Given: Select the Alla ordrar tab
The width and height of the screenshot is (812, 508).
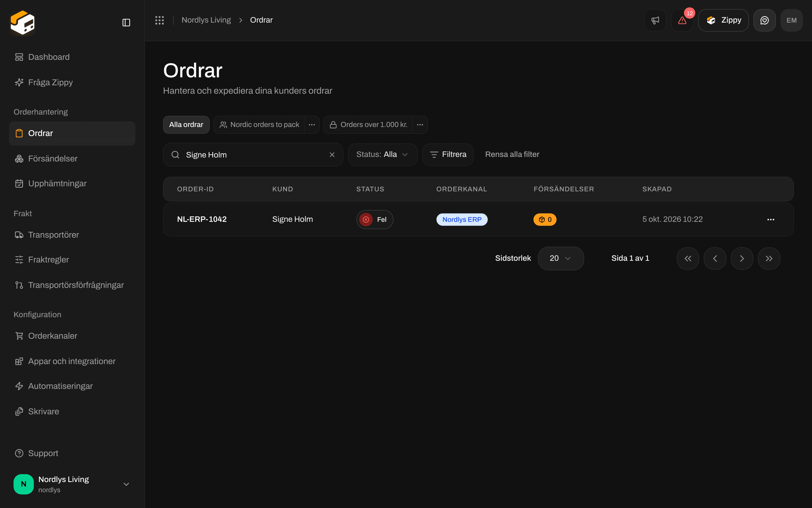Looking at the screenshot, I should (186, 125).
